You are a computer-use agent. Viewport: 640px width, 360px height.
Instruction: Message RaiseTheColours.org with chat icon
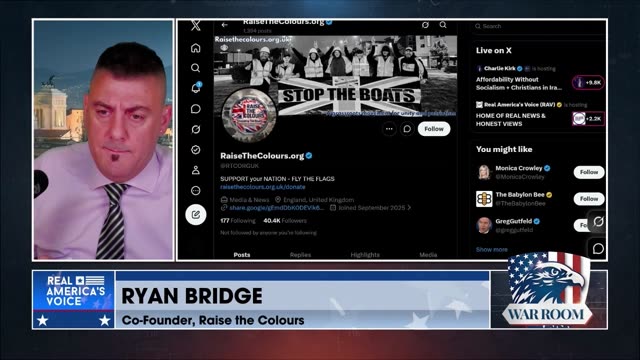(407, 129)
